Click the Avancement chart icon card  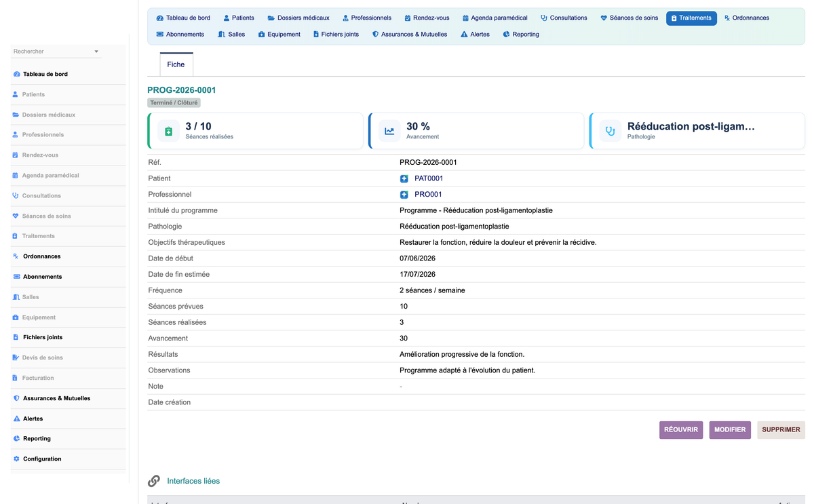coord(389,131)
